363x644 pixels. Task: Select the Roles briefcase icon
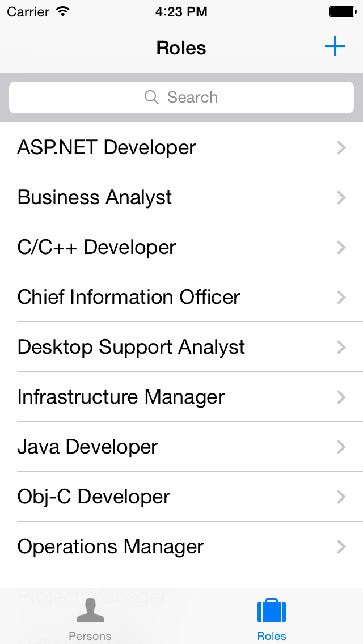pyautogui.click(x=271, y=611)
